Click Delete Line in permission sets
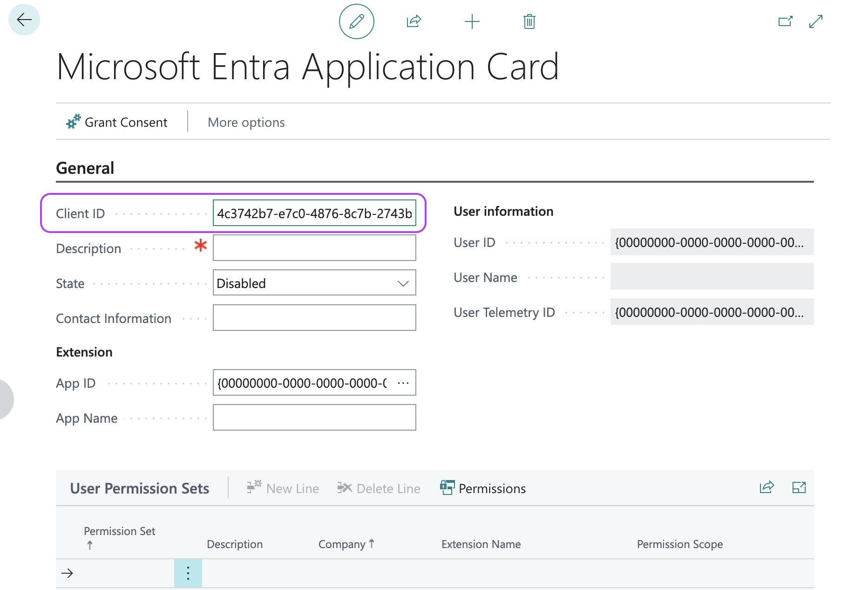Image resolution: width=868 pixels, height=590 pixels. pyautogui.click(x=379, y=488)
